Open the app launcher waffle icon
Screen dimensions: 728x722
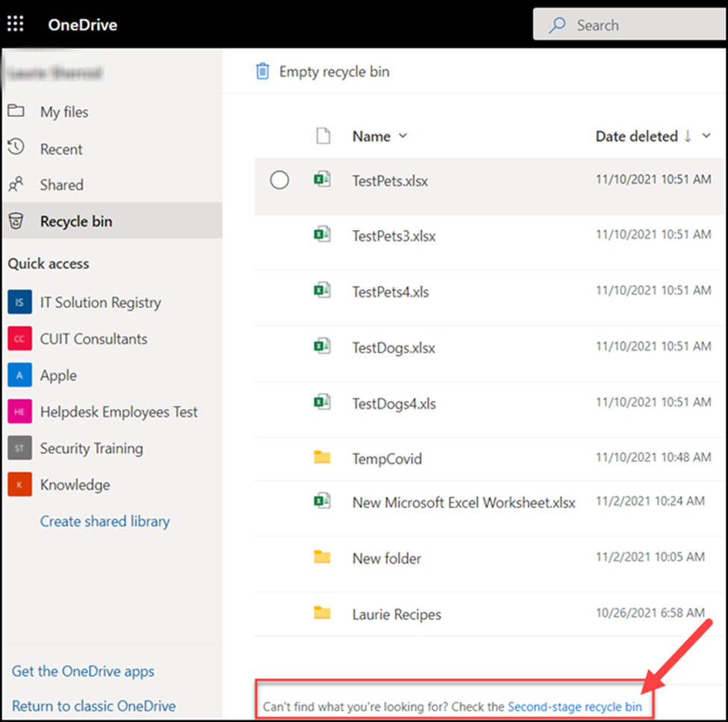point(16,25)
